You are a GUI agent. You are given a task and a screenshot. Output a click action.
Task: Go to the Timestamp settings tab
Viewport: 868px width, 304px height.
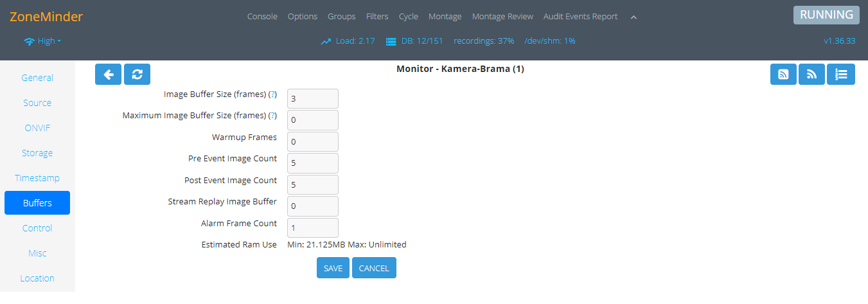point(37,178)
